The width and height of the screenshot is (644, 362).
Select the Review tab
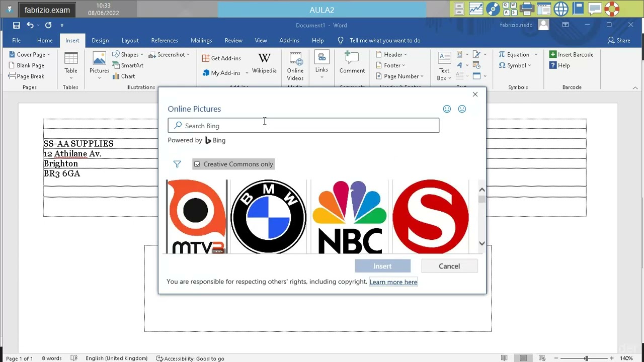(x=233, y=40)
